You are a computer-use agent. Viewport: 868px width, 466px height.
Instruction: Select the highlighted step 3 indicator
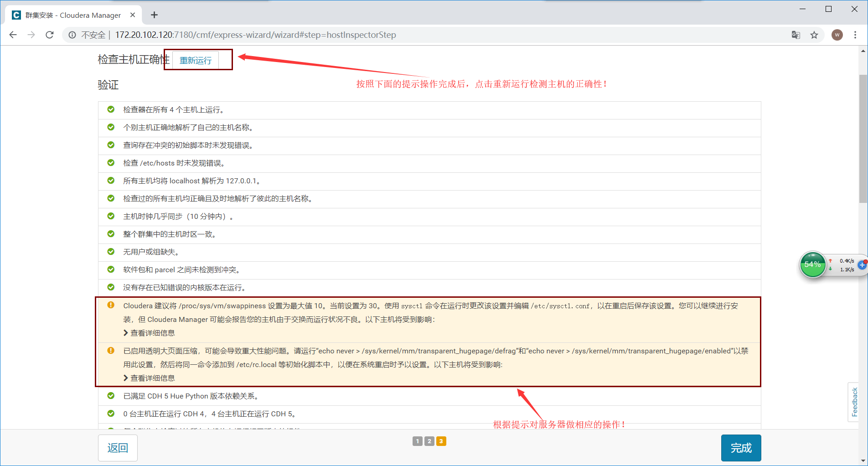[x=441, y=441]
